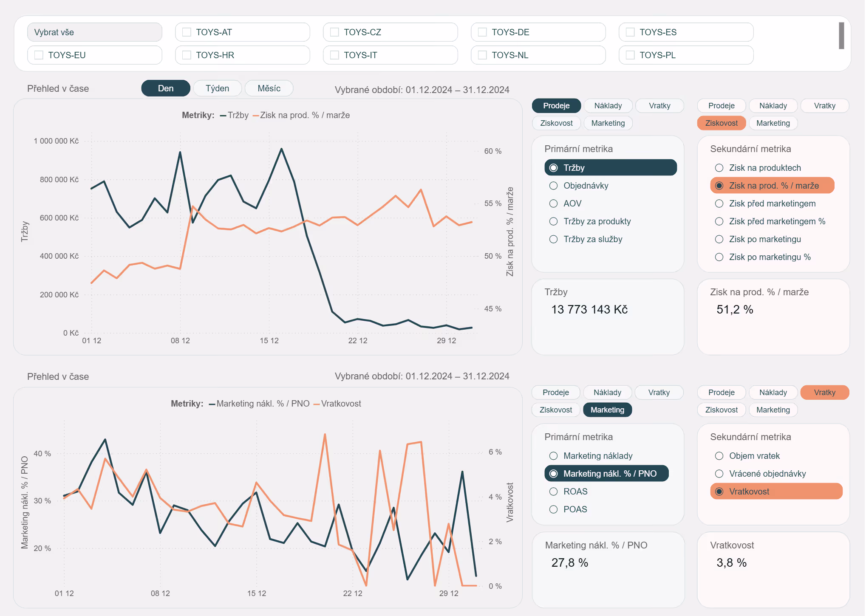Click Tržby legend entry in top chart
Image resolution: width=866 pixels, height=616 pixels.
tap(235, 115)
